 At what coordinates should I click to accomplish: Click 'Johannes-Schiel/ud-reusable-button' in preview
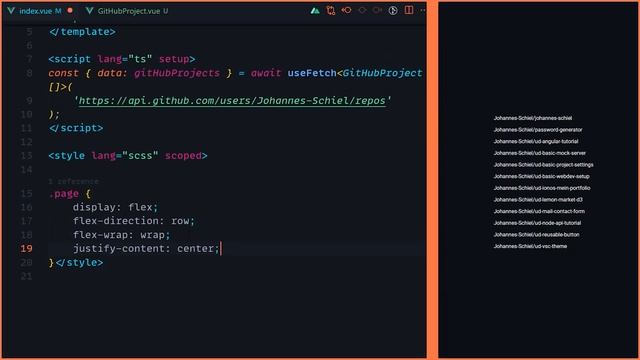536,235
